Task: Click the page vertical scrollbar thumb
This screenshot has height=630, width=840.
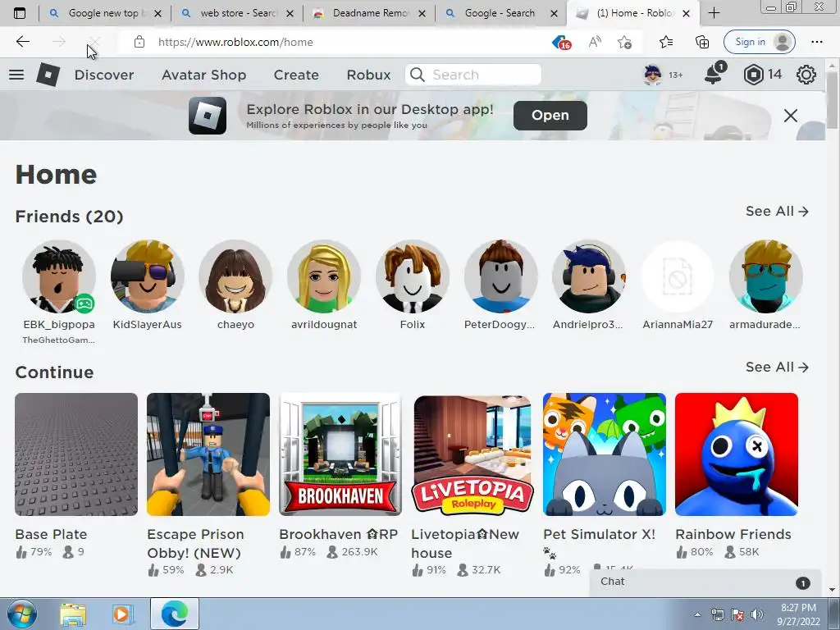Action: pos(832,99)
